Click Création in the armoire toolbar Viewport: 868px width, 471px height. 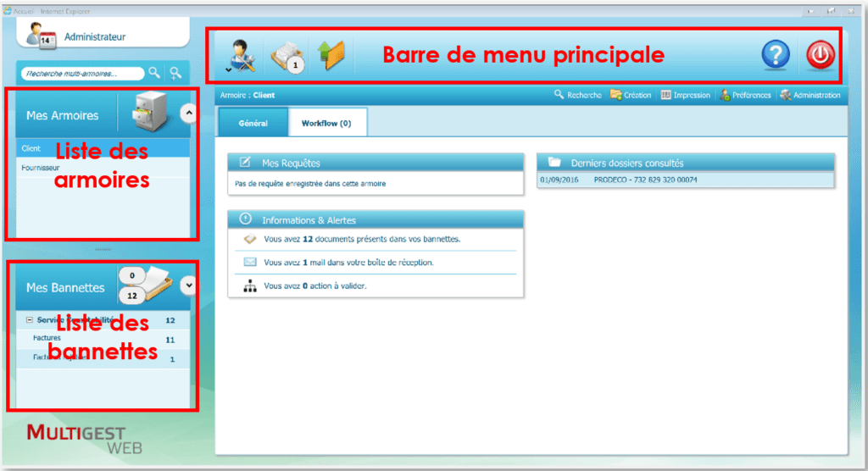[631, 95]
